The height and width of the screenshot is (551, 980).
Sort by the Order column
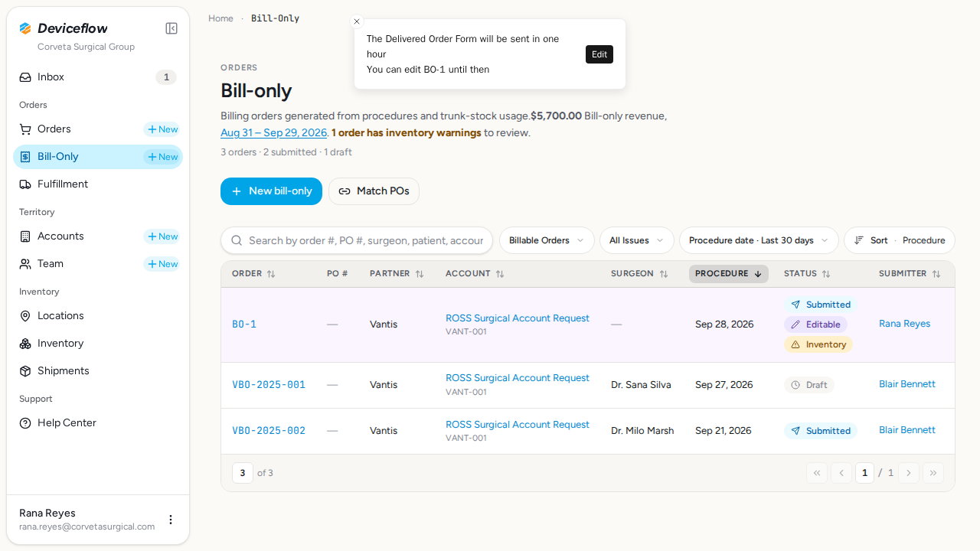coord(253,274)
